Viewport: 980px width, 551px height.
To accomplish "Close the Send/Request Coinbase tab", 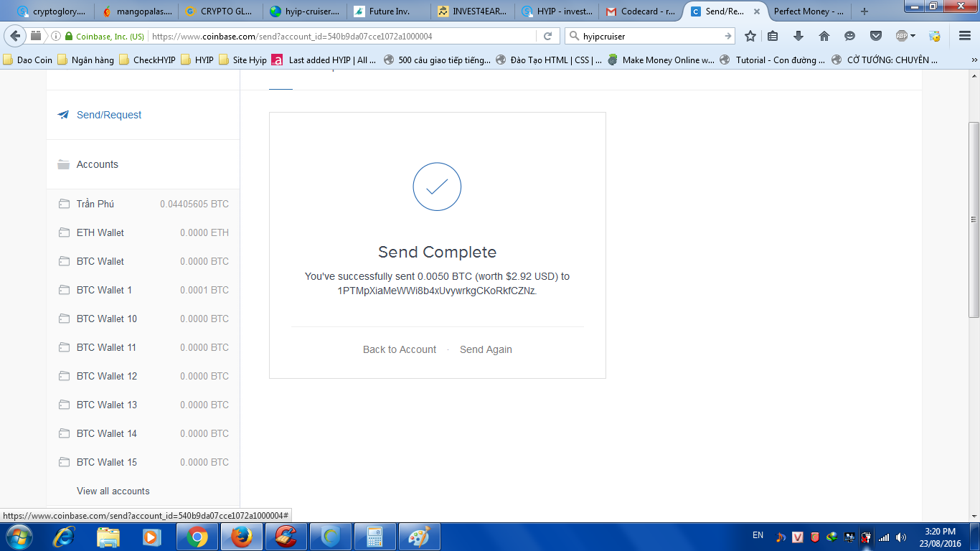I will (x=756, y=11).
